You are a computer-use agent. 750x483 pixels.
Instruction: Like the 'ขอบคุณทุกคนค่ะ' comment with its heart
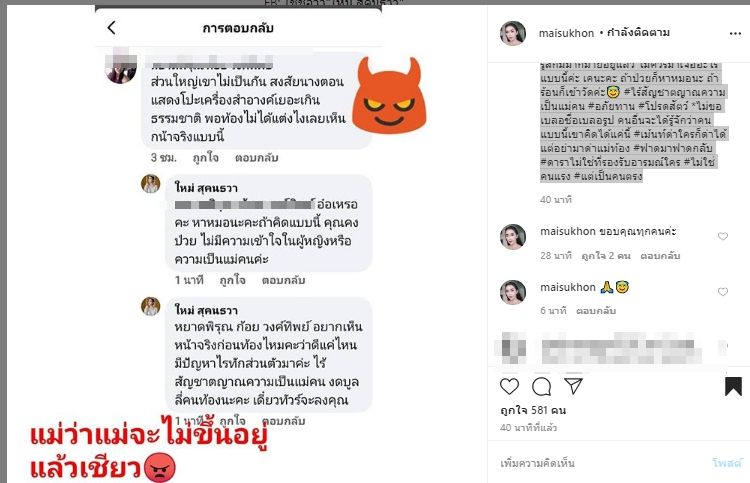point(723,236)
